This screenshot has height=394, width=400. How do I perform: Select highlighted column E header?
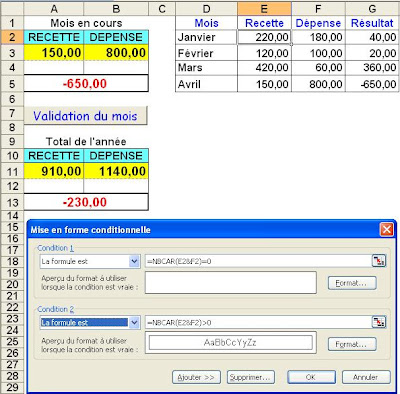point(264,9)
